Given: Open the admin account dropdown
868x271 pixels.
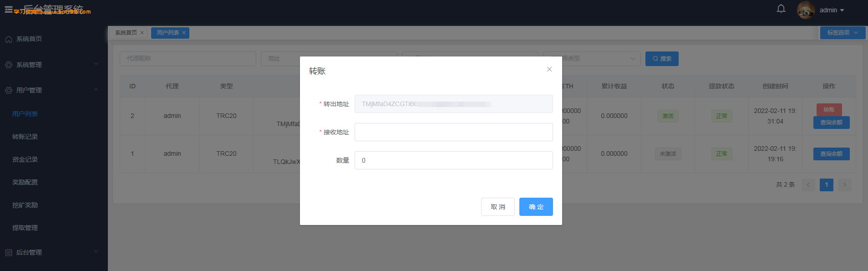Looking at the screenshot, I should pyautogui.click(x=832, y=10).
